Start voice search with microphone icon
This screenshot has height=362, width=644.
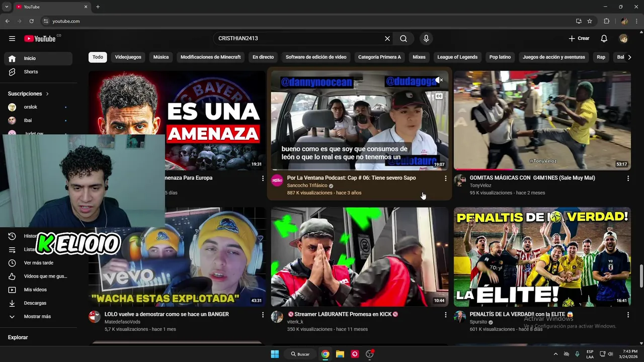(426, 39)
